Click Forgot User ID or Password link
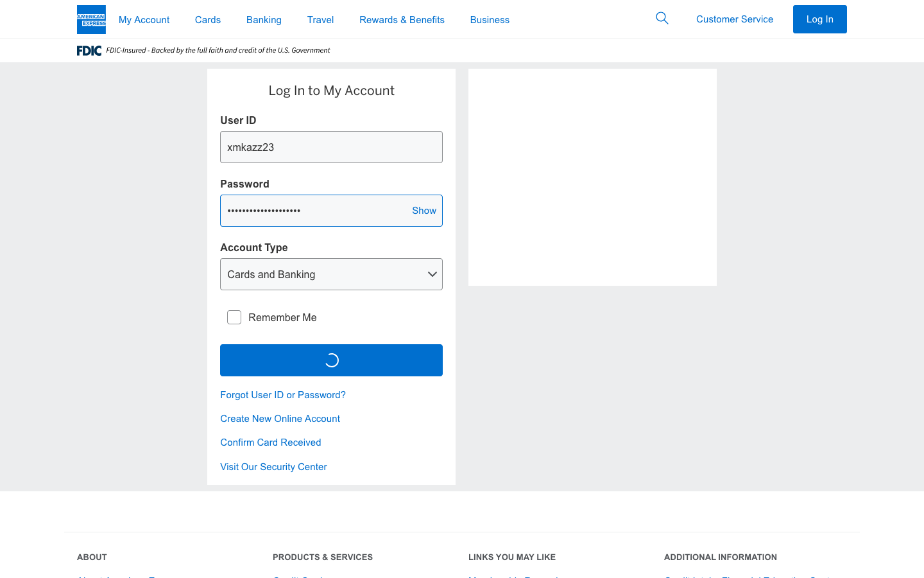 (x=283, y=395)
